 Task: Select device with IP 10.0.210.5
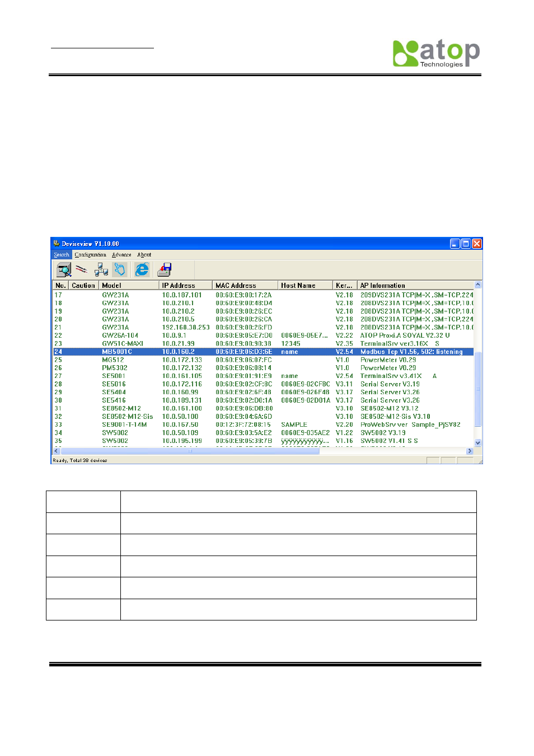pos(263,319)
